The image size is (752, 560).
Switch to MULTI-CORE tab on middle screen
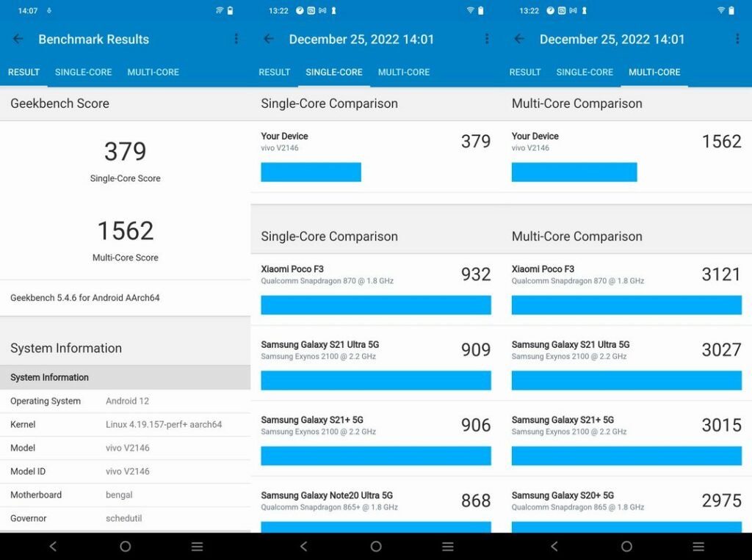(404, 73)
